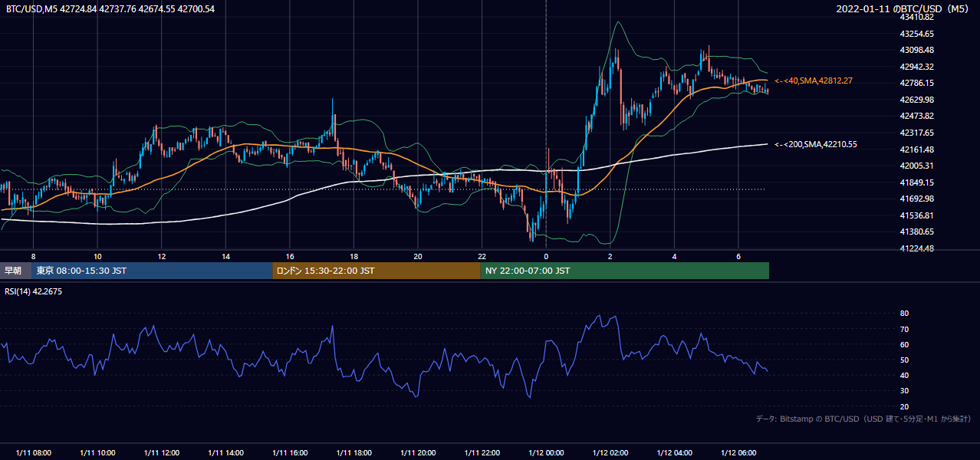
Task: Click hour tick 12 under price chart
Action: [162, 256]
